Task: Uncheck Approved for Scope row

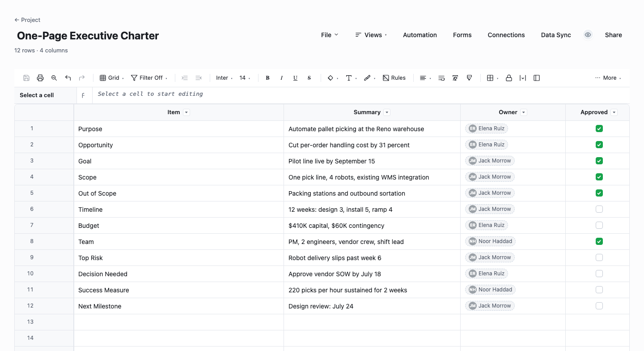Action: 599,177
